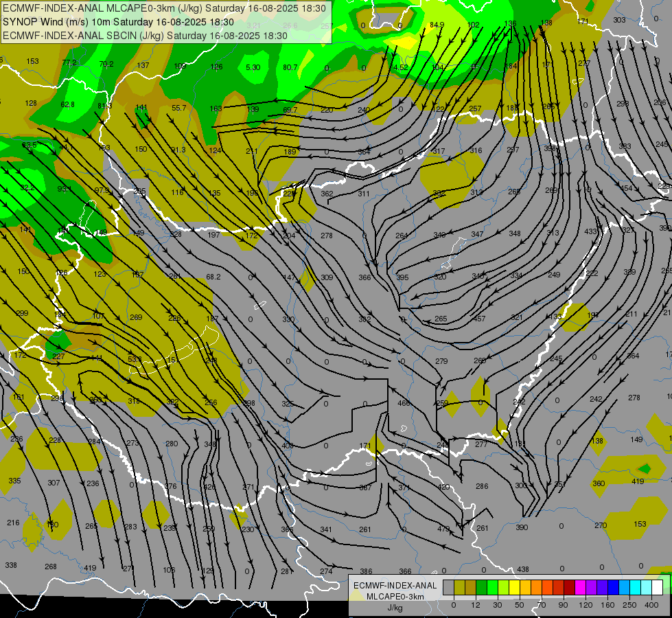
Task: Click the 'MLCAPE0-3km' legend label
Action: coord(395,597)
